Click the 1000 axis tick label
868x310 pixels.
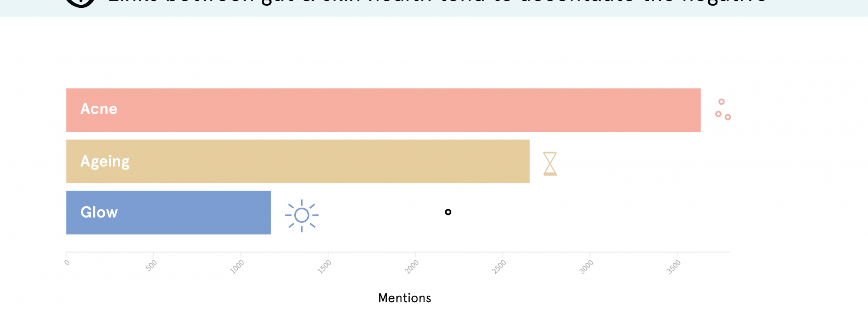237,267
